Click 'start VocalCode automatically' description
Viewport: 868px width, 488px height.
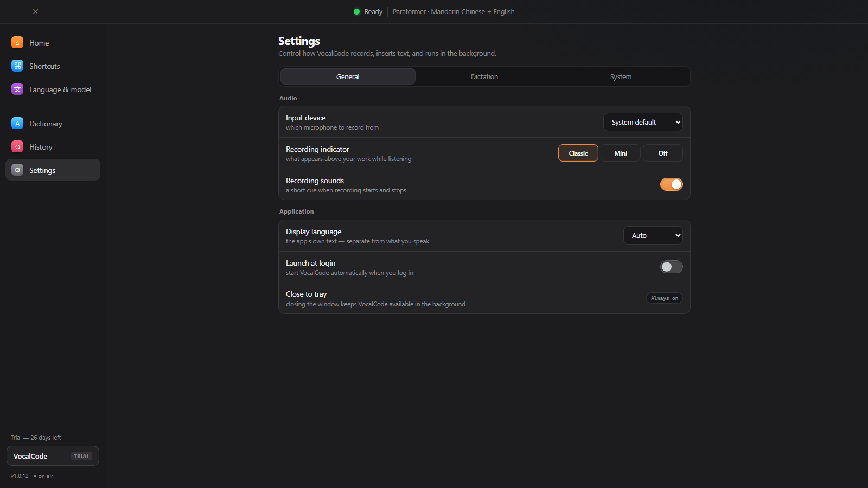[349, 273]
